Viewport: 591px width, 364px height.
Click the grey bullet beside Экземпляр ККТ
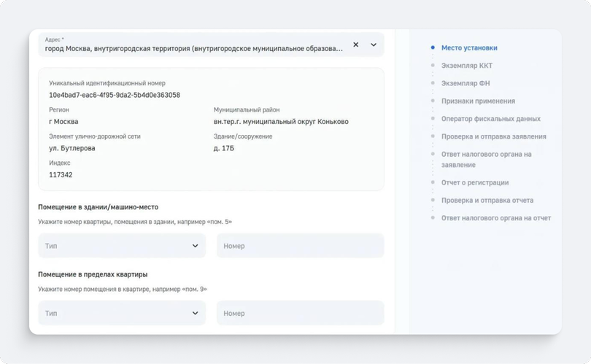(433, 65)
